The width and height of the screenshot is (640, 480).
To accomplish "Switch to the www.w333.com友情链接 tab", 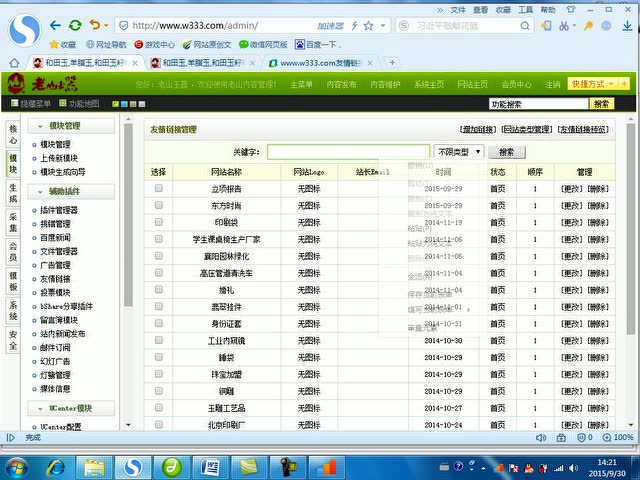I will click(x=315, y=62).
